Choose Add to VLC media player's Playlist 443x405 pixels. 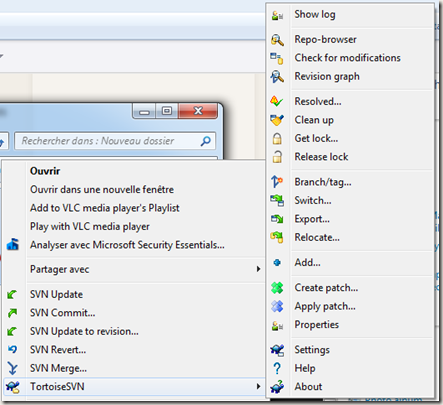pos(105,208)
